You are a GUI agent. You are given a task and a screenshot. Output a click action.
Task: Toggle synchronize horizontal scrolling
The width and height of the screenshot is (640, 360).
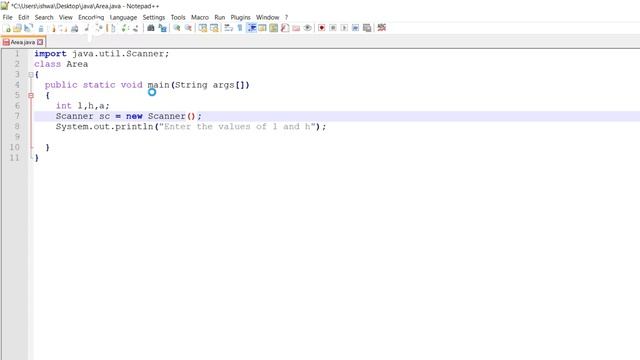point(214,28)
